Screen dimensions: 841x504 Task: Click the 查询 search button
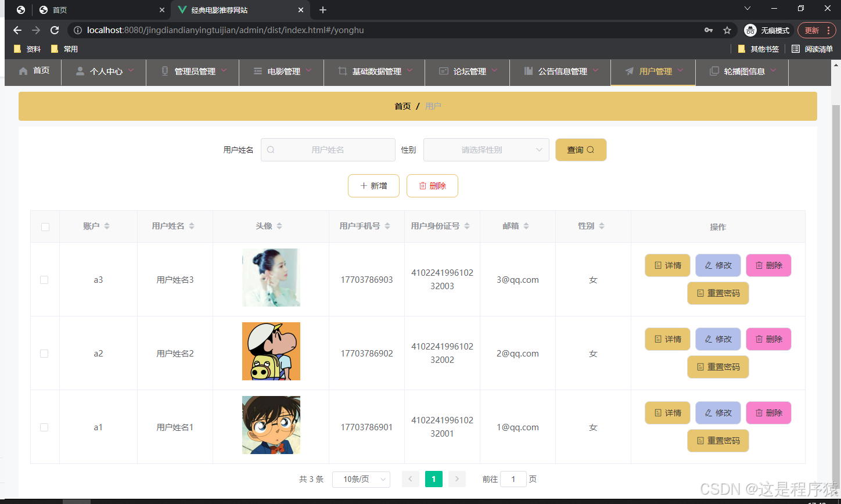581,150
